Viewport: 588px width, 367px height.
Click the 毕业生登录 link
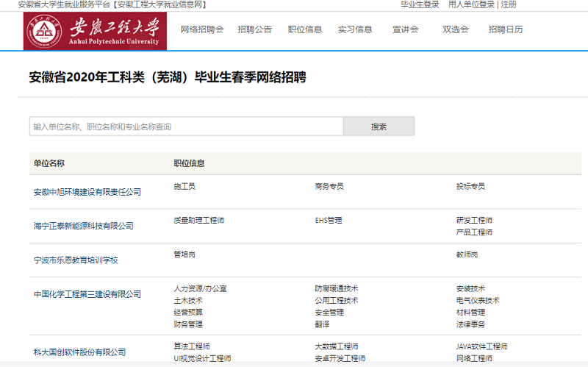click(420, 4)
